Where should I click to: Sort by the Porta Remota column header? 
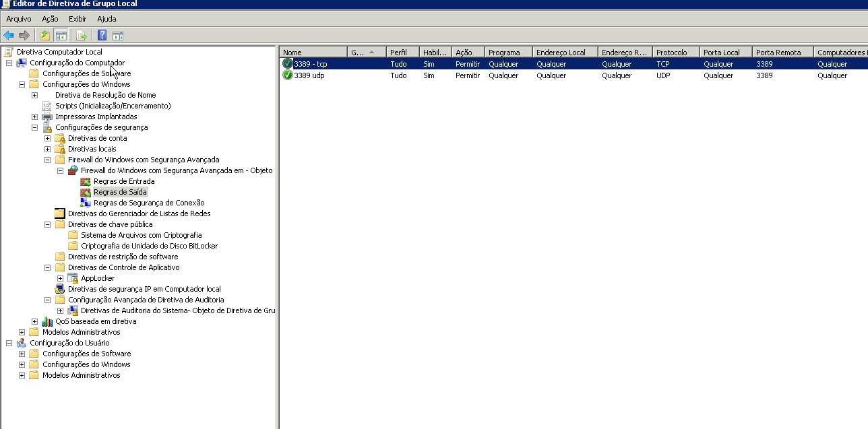[x=783, y=52]
